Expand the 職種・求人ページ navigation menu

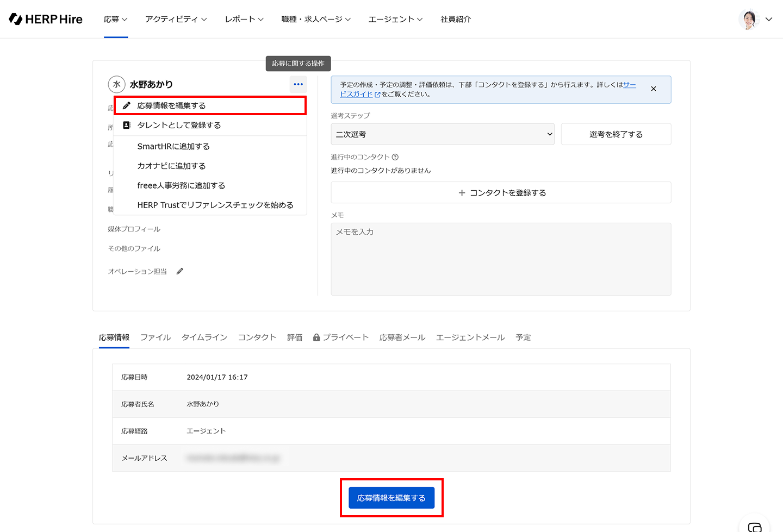click(x=316, y=19)
